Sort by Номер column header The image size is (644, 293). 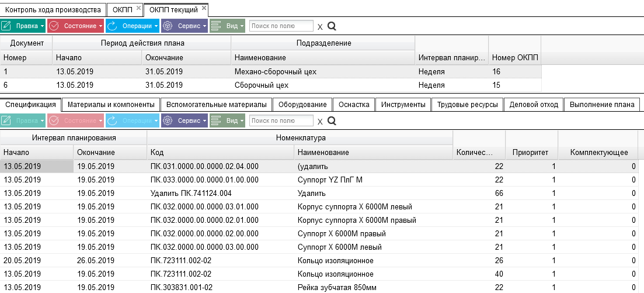[x=26, y=58]
